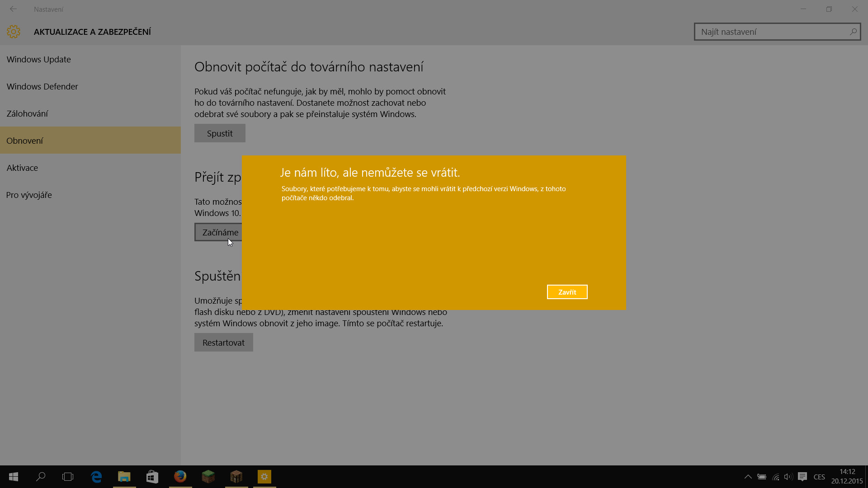Open Windows Update section
This screenshot has width=868, height=488.
pyautogui.click(x=39, y=59)
